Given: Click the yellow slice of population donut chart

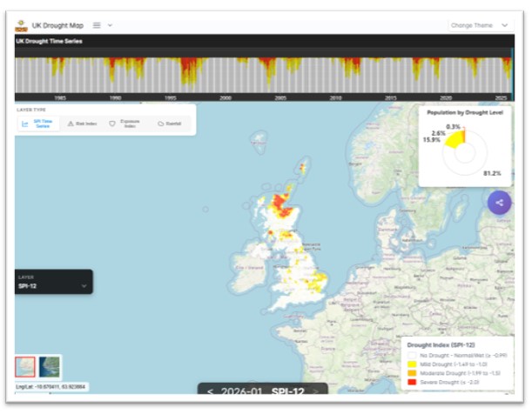Looking at the screenshot, I should [452, 140].
